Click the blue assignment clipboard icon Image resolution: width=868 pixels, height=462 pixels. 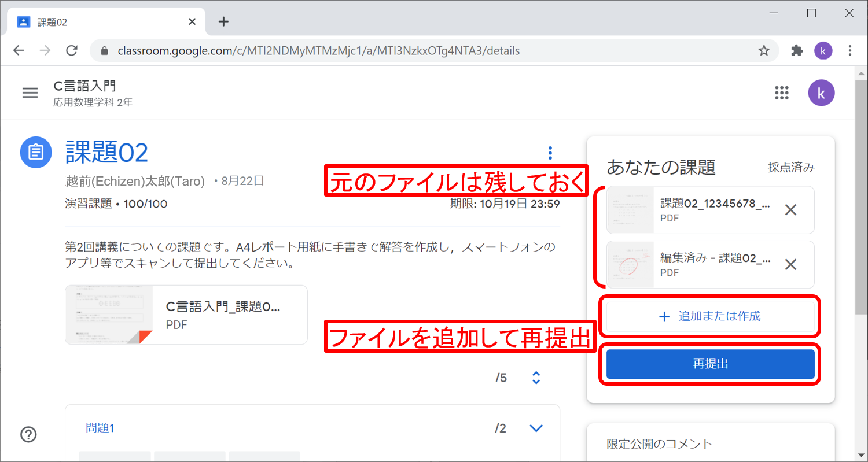click(x=35, y=152)
